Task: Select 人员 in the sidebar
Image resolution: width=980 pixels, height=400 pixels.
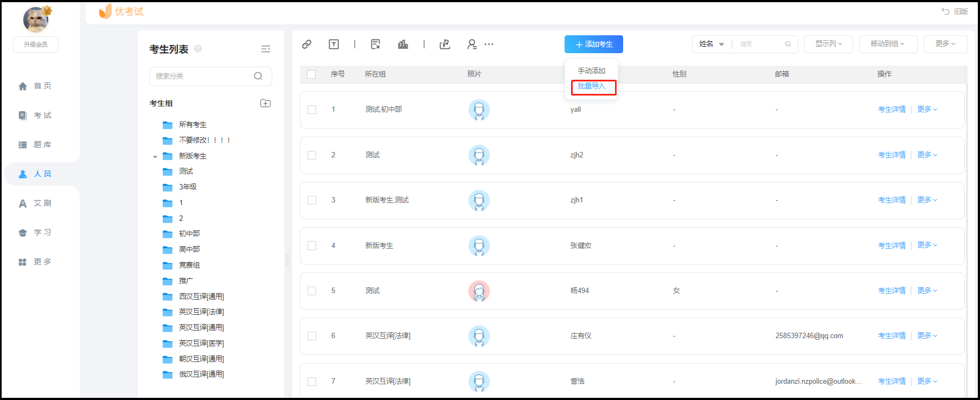Action: tap(35, 174)
